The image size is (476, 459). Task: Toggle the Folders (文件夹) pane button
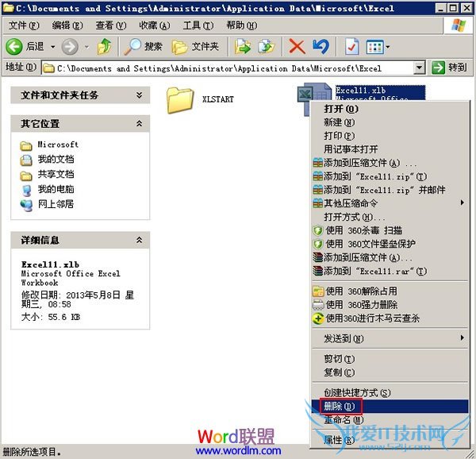coord(195,47)
